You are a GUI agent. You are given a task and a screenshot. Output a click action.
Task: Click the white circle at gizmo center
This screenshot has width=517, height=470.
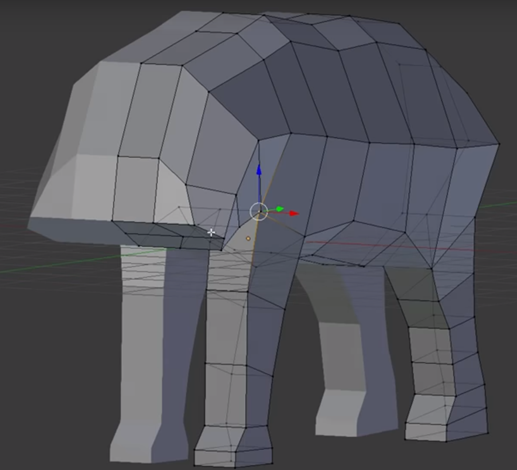point(259,212)
